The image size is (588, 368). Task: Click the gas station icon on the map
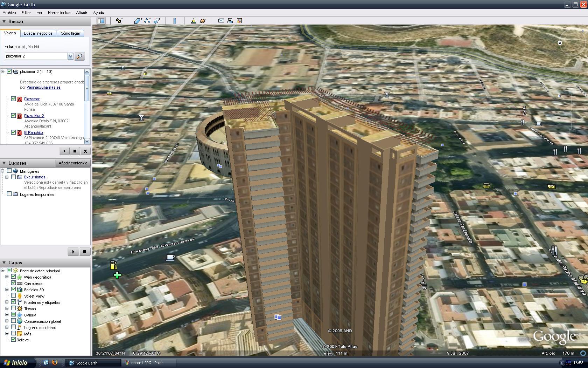113,265
